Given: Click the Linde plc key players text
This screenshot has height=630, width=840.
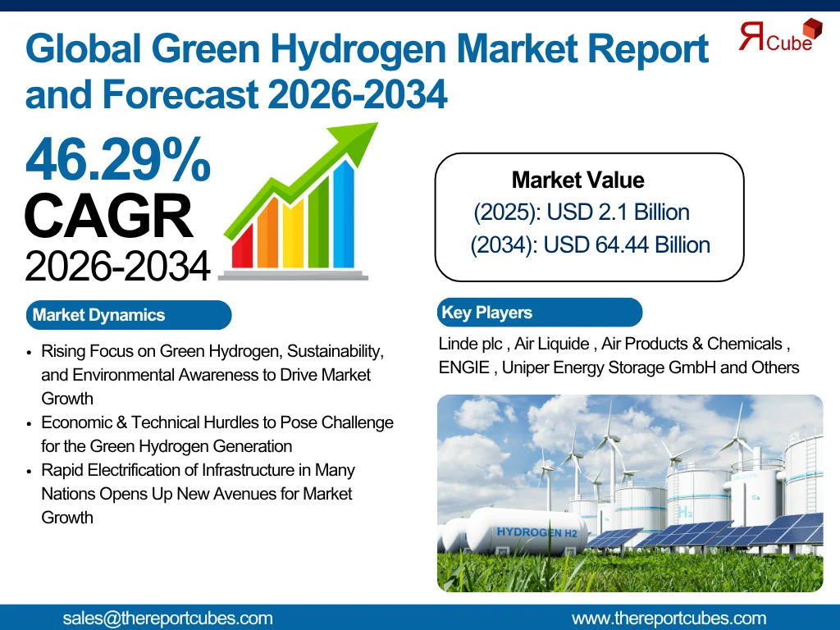Looking at the screenshot, I should click(471, 344).
